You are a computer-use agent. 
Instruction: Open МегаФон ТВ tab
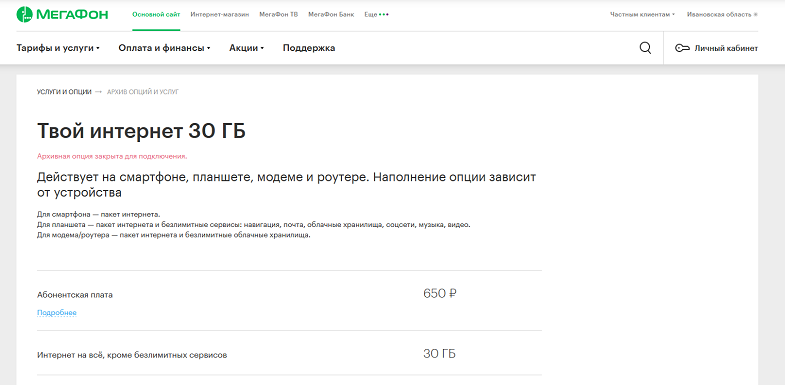tap(278, 15)
